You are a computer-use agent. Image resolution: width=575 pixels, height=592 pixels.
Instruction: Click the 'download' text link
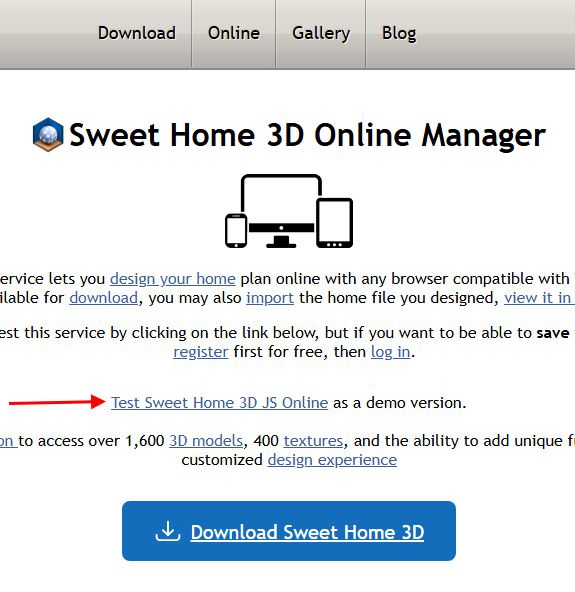[x=103, y=298]
